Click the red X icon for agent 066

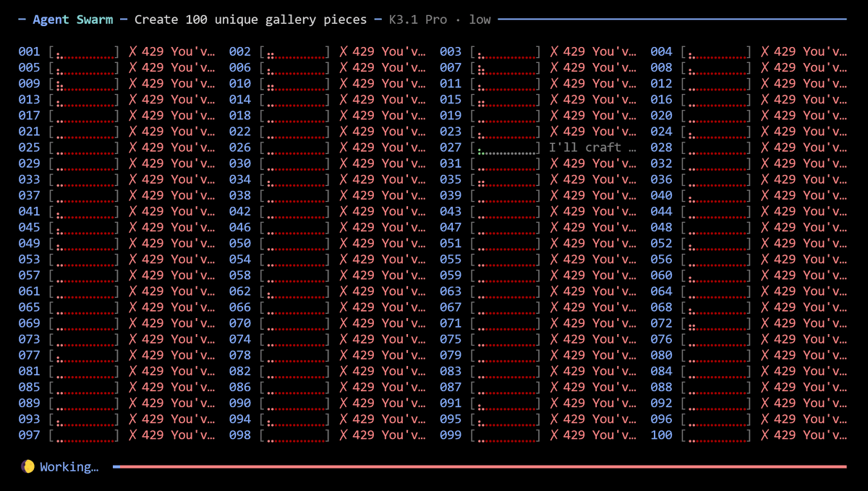coord(344,307)
